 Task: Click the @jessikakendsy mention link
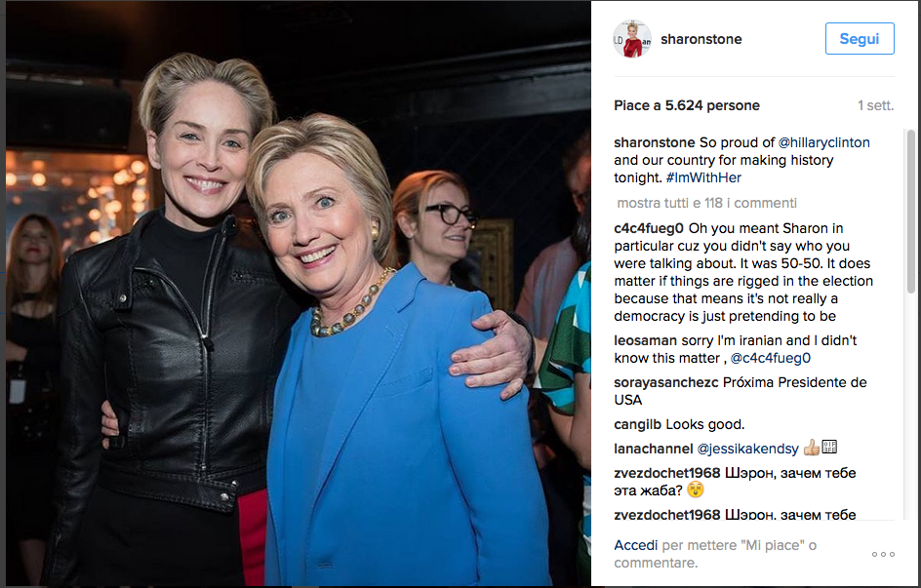pos(747,449)
